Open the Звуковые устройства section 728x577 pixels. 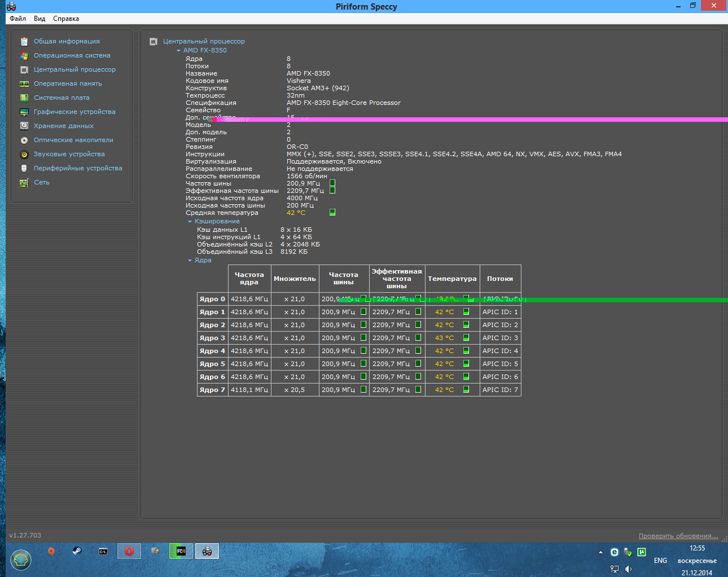point(69,154)
